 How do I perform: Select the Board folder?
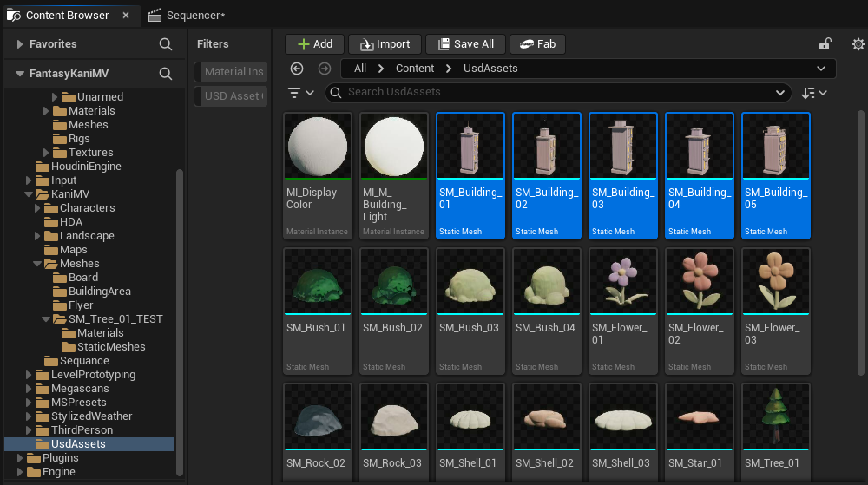(x=76, y=278)
